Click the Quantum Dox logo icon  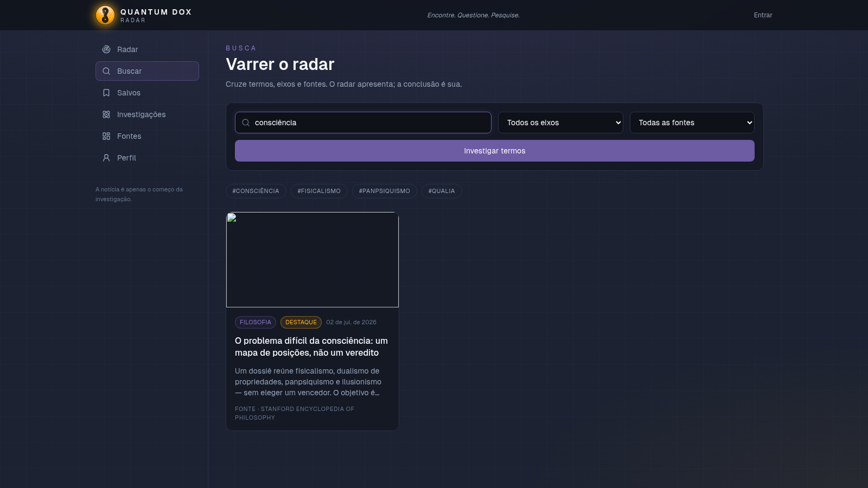(x=105, y=15)
